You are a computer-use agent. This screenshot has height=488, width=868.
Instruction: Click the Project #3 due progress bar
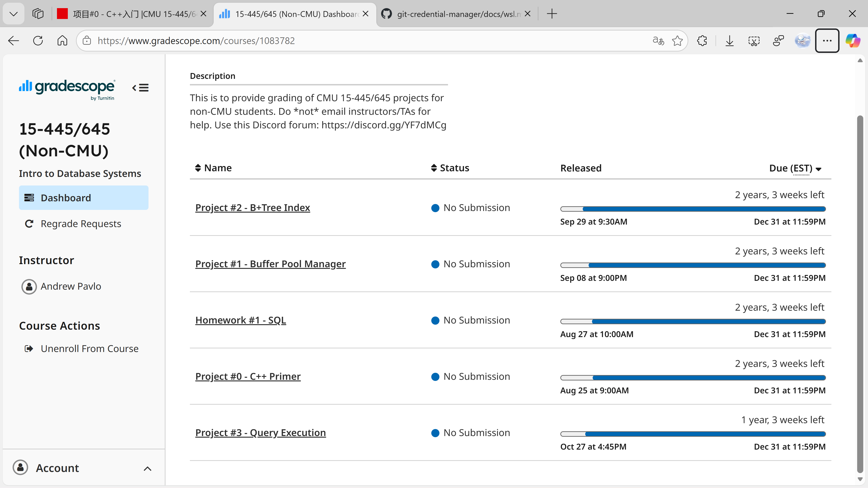(693, 434)
